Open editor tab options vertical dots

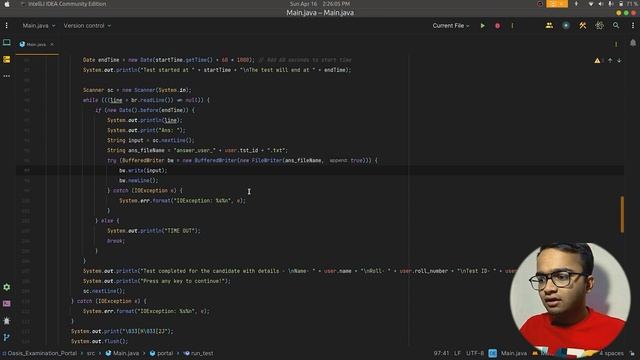(x=616, y=44)
